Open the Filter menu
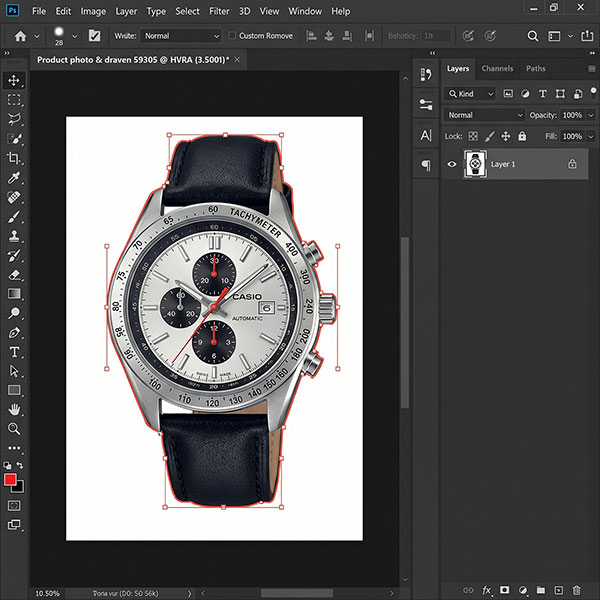The image size is (600, 600). pyautogui.click(x=219, y=11)
